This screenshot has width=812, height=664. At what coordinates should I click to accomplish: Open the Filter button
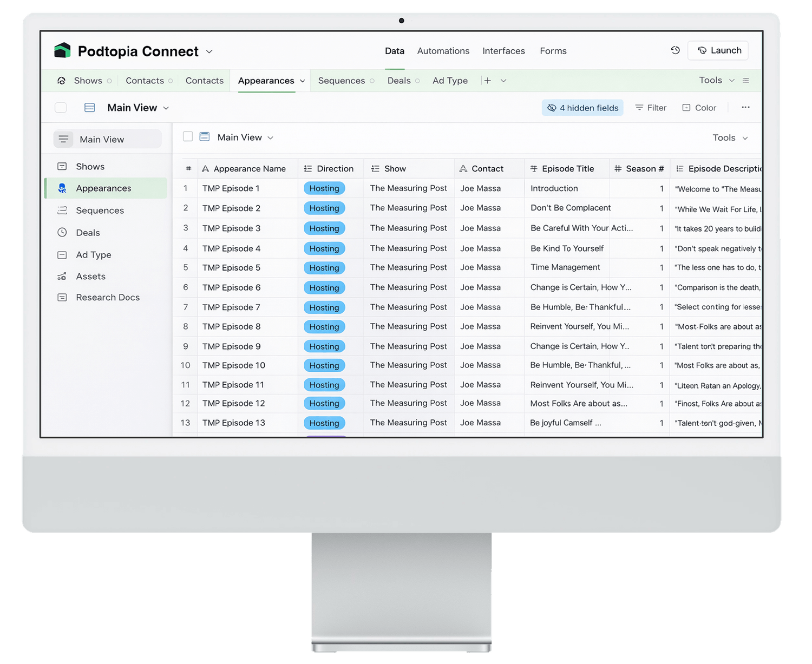click(651, 108)
